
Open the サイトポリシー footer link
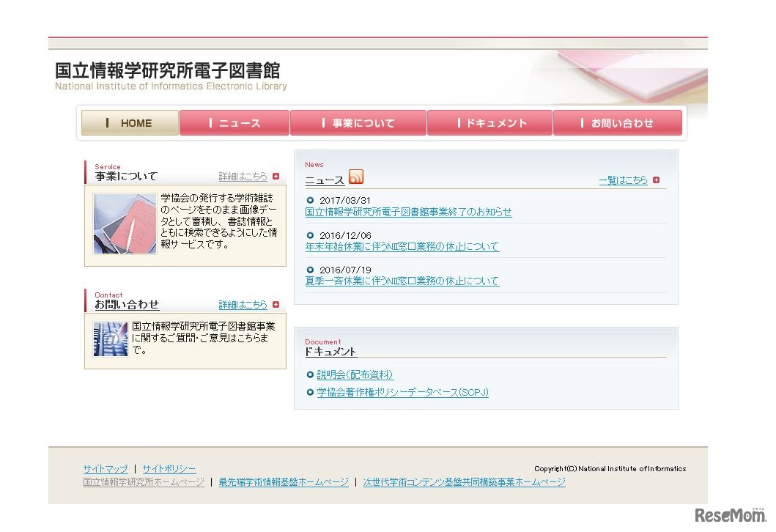169,469
